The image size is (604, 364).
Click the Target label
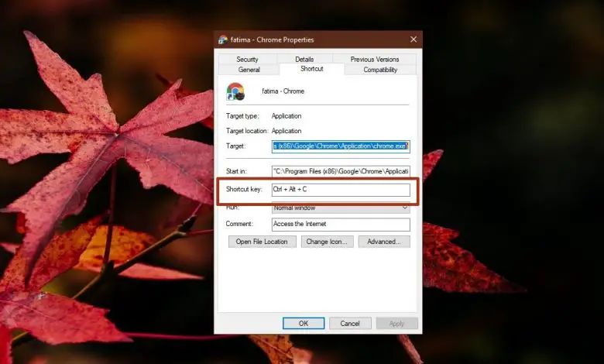[x=235, y=146]
